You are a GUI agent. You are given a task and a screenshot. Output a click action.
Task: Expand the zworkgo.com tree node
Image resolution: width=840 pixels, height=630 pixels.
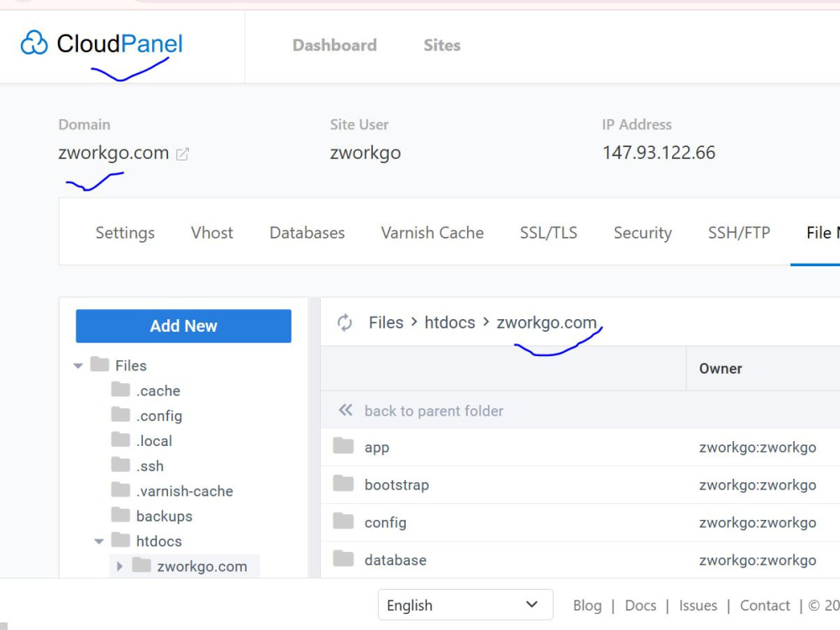(119, 566)
